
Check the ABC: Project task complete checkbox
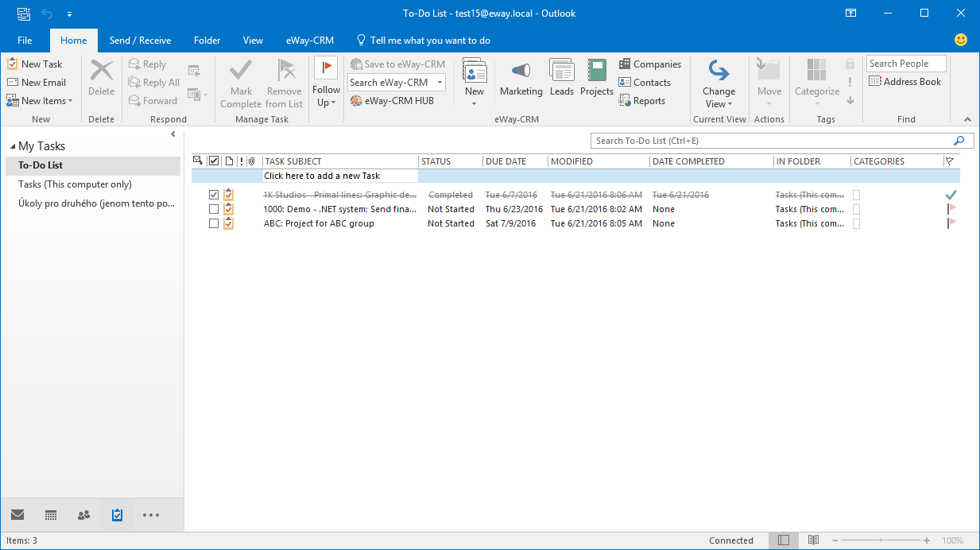coord(213,223)
